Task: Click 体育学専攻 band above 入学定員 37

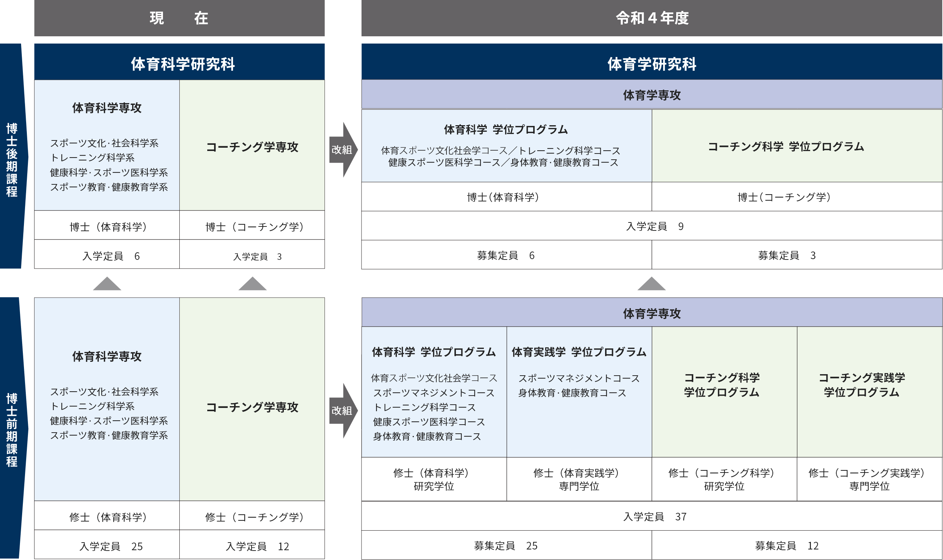Action: pos(652,312)
